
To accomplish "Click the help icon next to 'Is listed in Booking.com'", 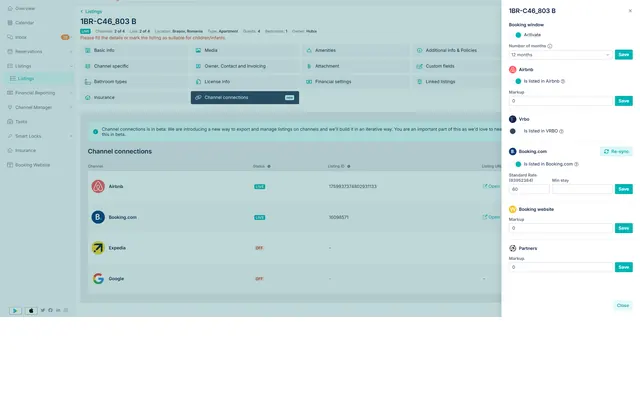I will point(576,164).
